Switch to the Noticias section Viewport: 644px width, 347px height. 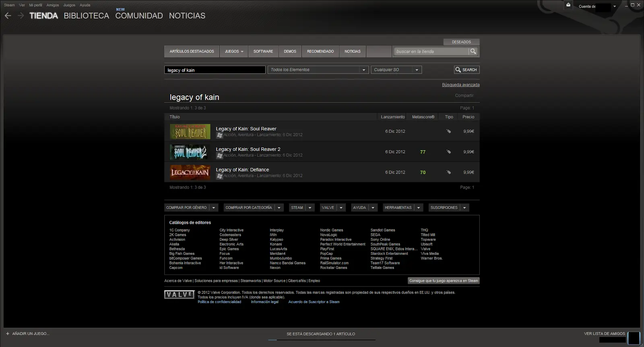187,16
